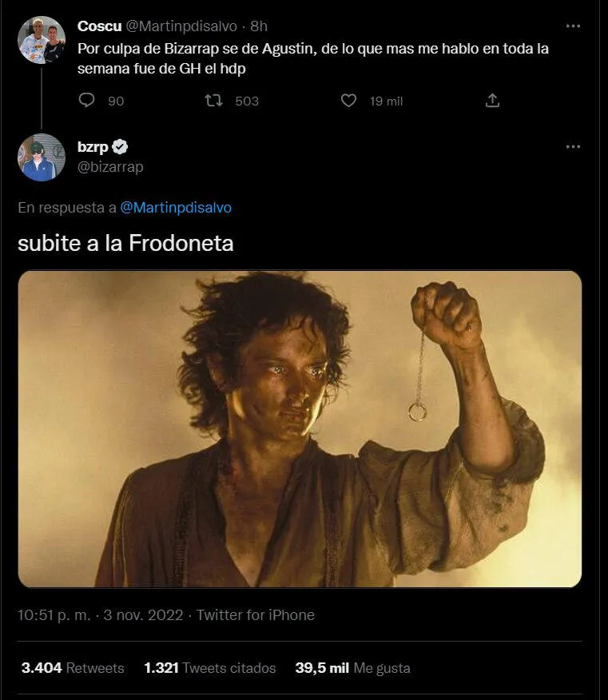Screen dimensions: 608x700
Task: Open the @bizarrap handle link
Action: [110, 167]
